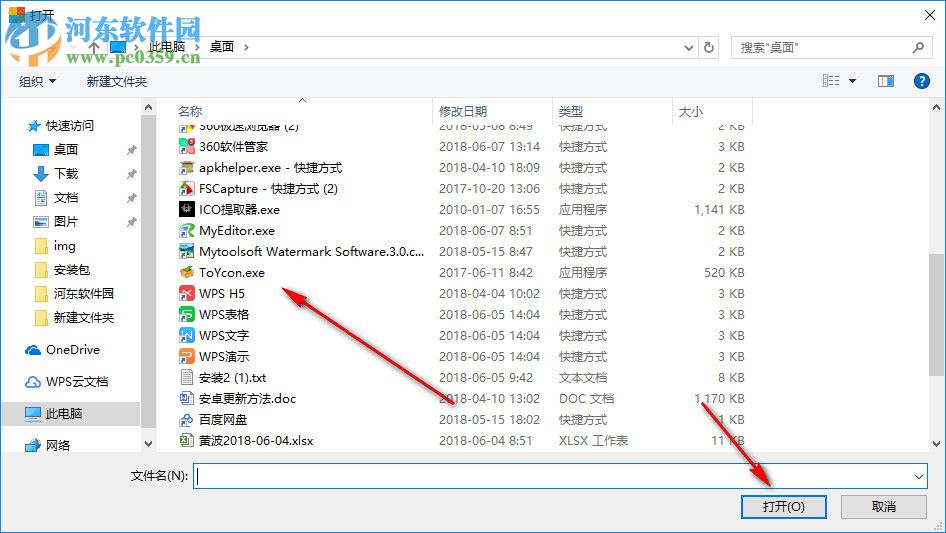
Task: Click the 新建文件夹 toolbar button
Action: click(116, 81)
